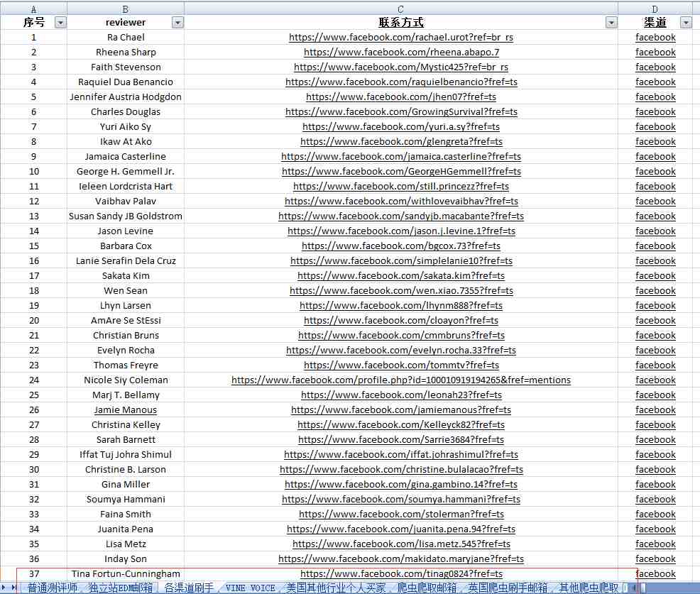
Task: Open the wen.xiao.7355 Facebook link
Action: click(x=401, y=290)
